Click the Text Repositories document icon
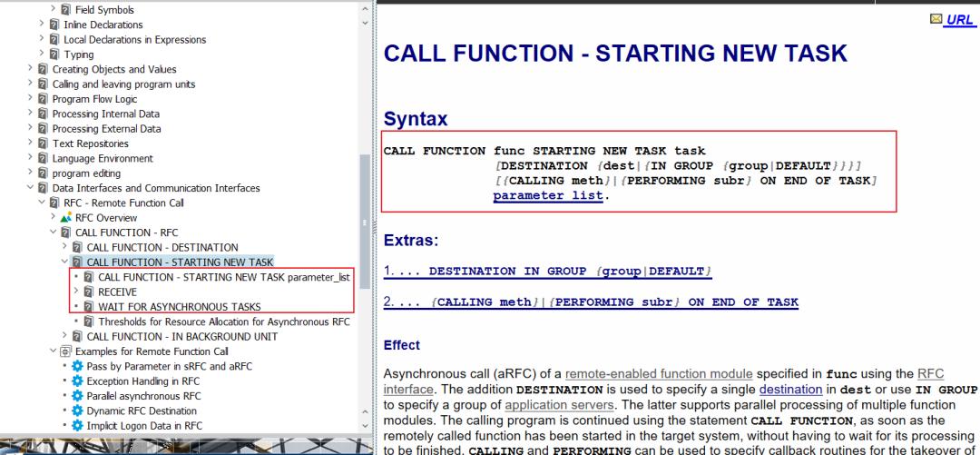 pyautogui.click(x=44, y=143)
